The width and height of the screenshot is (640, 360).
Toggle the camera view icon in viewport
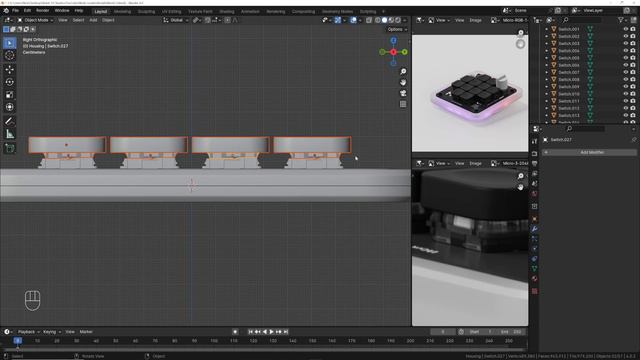(x=403, y=93)
